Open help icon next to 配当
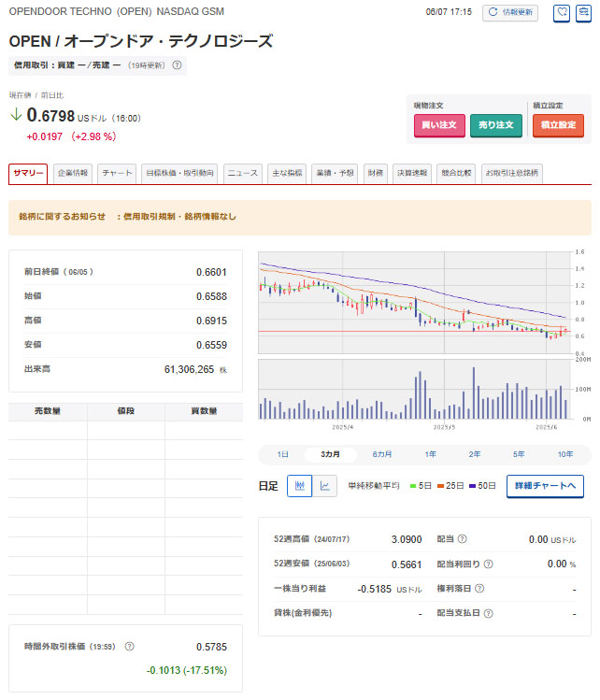Screen dimensions: 600x700 (463, 539)
